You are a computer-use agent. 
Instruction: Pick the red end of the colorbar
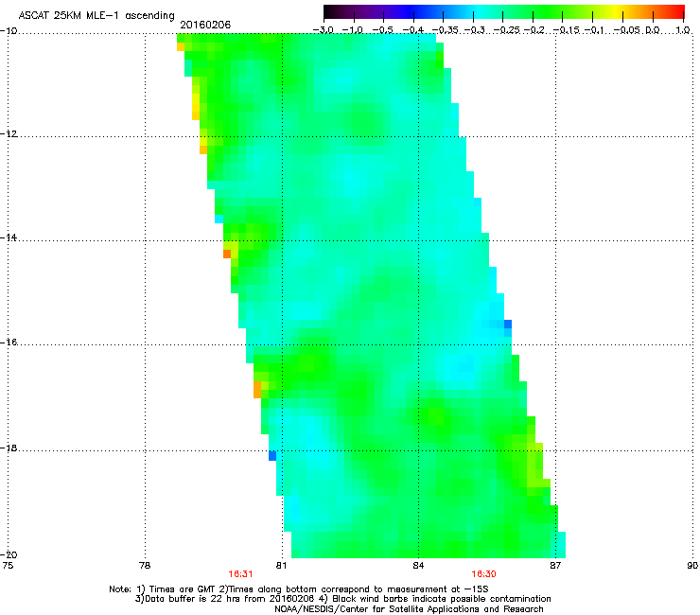pos(678,11)
